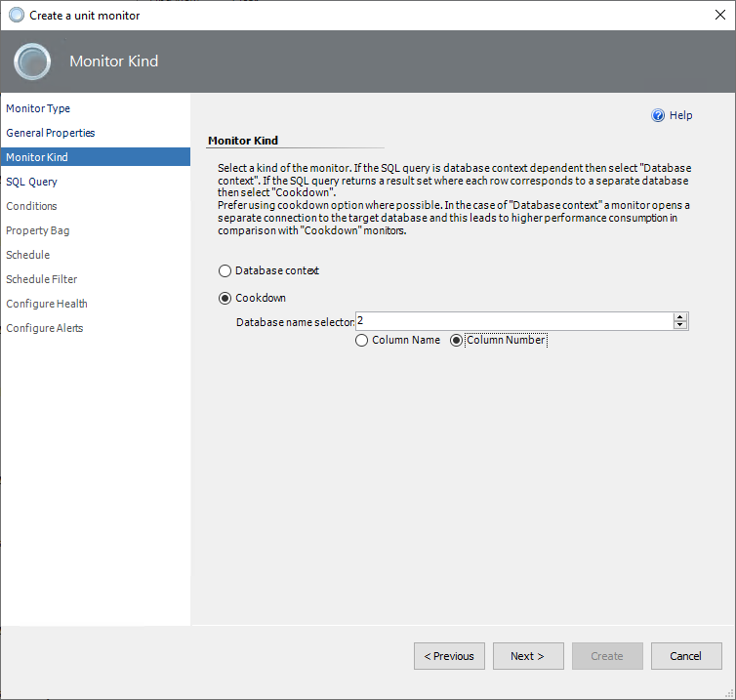The image size is (736, 700).
Task: Click the Next button
Action: (528, 656)
